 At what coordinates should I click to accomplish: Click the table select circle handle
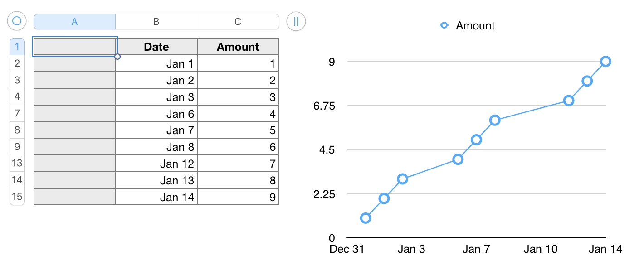pos(17,21)
